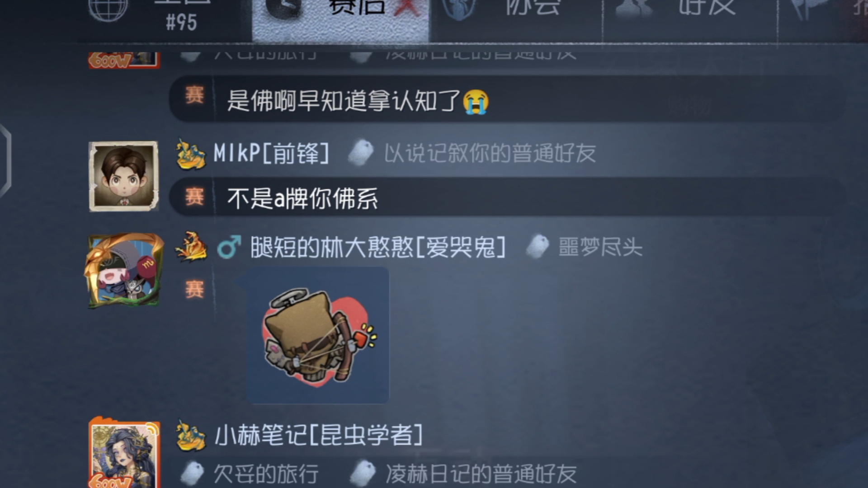Screen dimensions: 868x488
Task: Click the flame rank badge beside 腿短的林大憨憨
Action: click(x=191, y=247)
